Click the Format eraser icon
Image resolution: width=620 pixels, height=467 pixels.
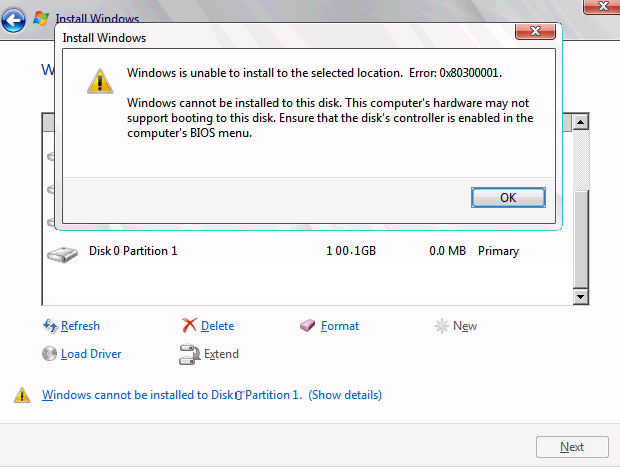308,326
